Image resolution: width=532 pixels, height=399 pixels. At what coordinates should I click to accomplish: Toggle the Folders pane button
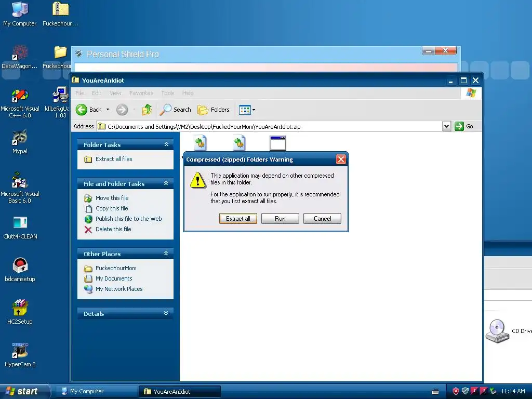pos(214,110)
